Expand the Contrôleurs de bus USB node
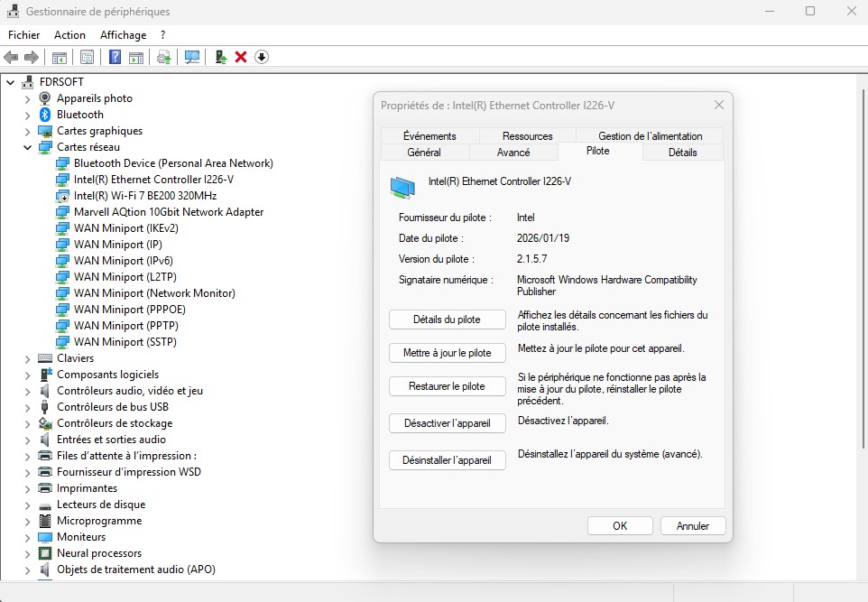The image size is (868, 602). 27,407
